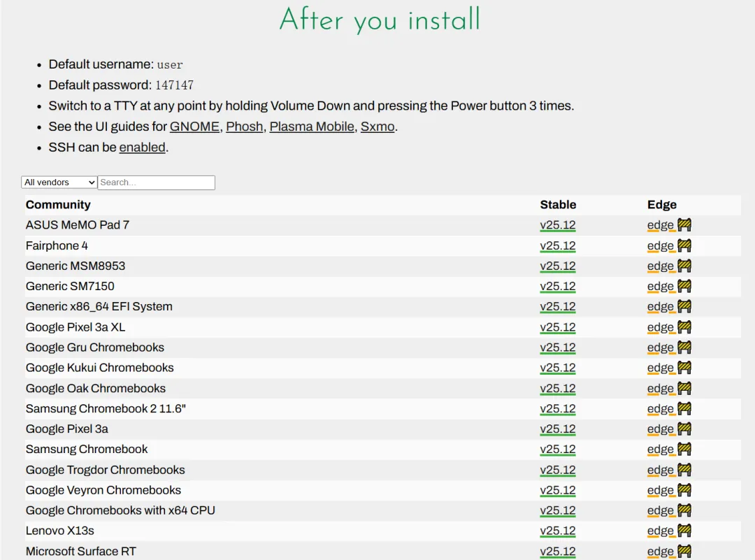
Task: Open edge text link for Google Oak Chromebooks
Action: pyautogui.click(x=660, y=389)
